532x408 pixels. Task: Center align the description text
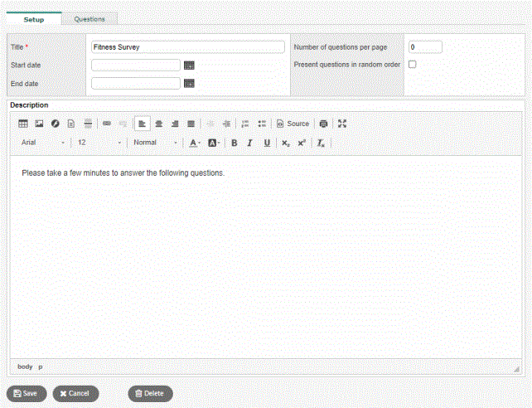(158, 124)
